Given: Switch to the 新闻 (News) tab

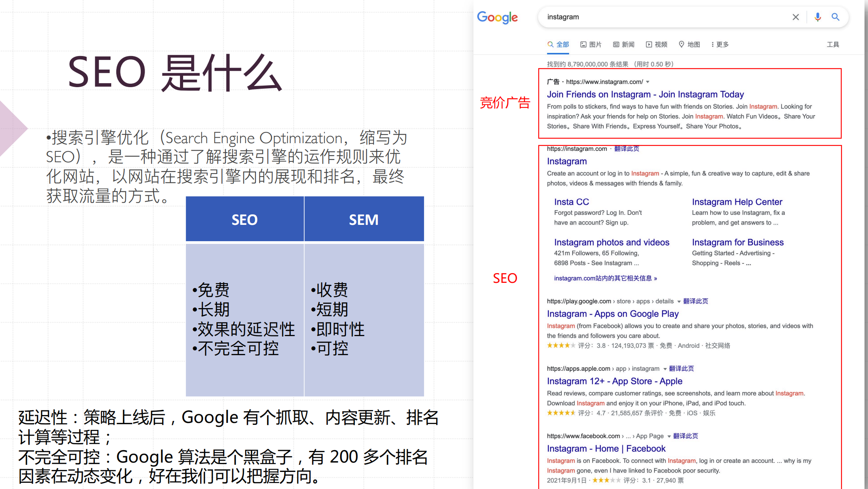Looking at the screenshot, I should pyautogui.click(x=623, y=44).
